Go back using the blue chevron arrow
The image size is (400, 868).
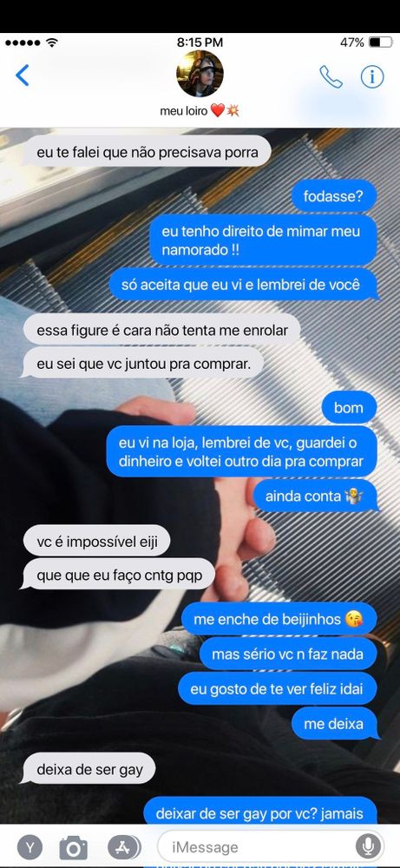tap(23, 76)
